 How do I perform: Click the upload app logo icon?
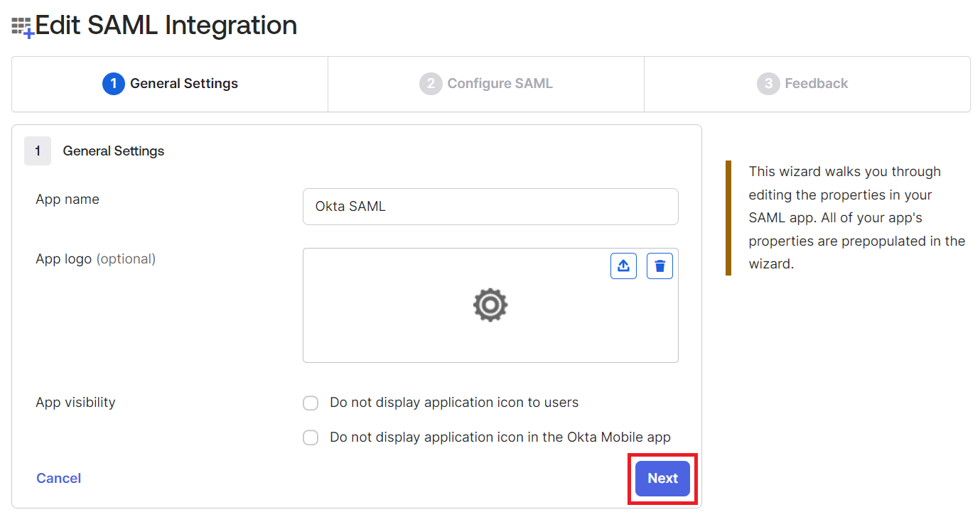[x=623, y=266]
